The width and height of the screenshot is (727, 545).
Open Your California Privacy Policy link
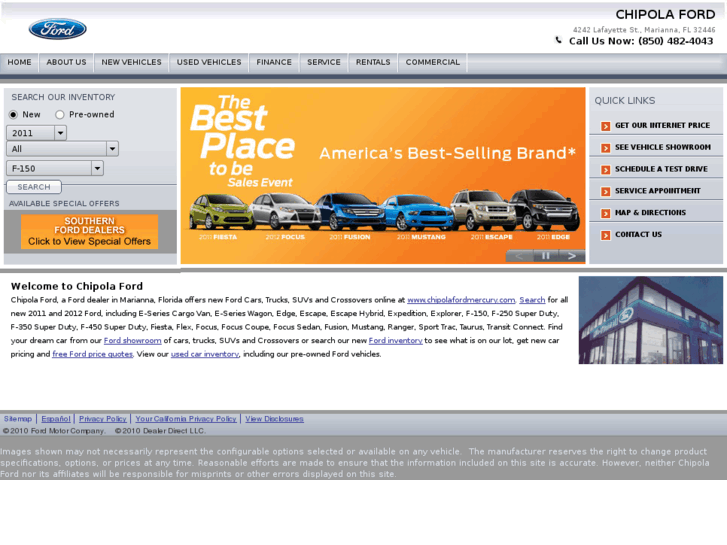click(x=185, y=419)
